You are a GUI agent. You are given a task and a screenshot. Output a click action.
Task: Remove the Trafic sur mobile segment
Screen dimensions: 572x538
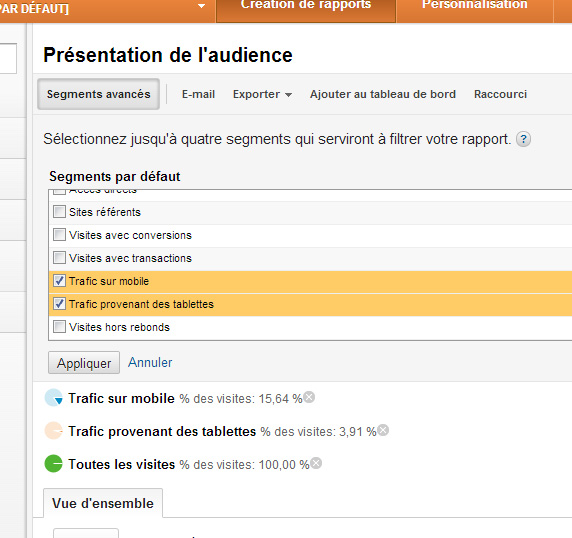click(x=309, y=397)
